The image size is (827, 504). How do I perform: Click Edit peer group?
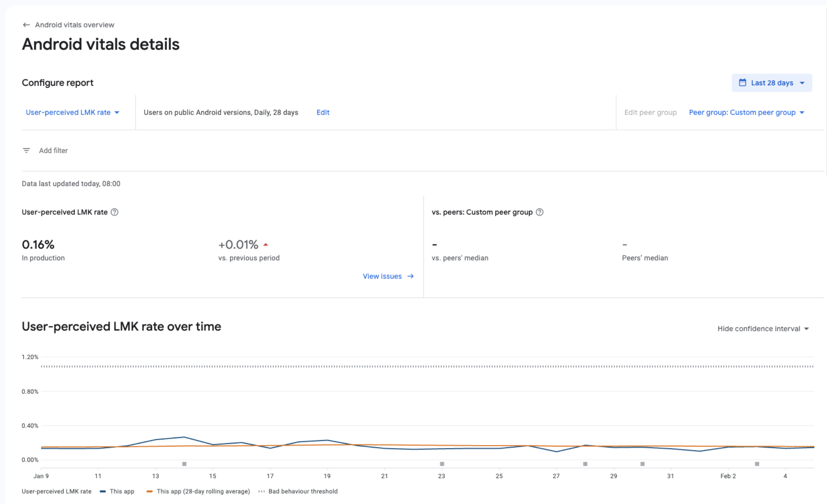tap(650, 112)
